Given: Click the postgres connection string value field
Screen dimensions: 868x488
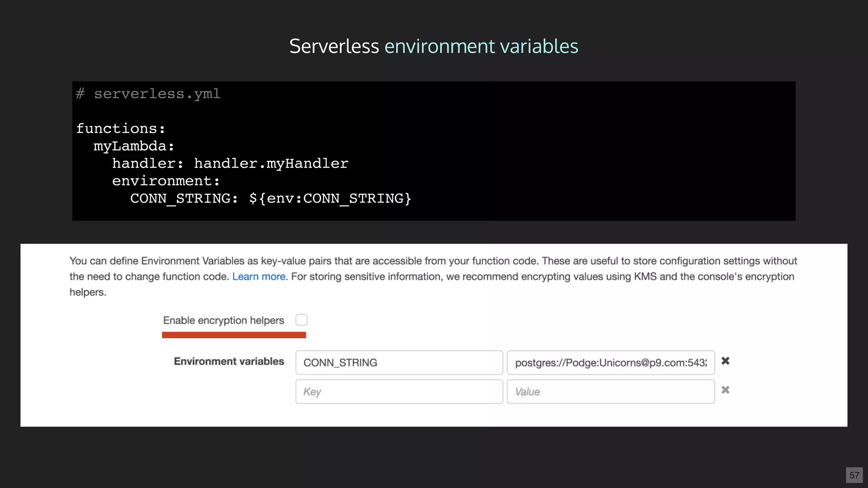Looking at the screenshot, I should (611, 363).
